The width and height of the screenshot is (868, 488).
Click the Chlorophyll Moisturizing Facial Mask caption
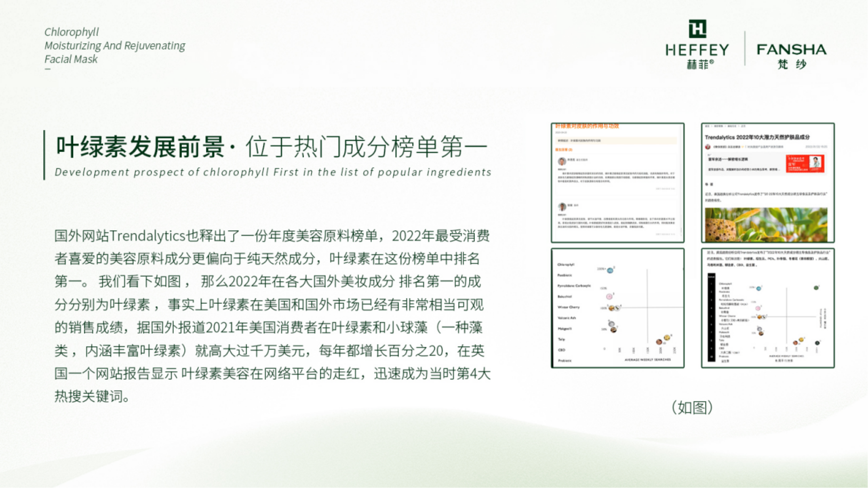115,46
